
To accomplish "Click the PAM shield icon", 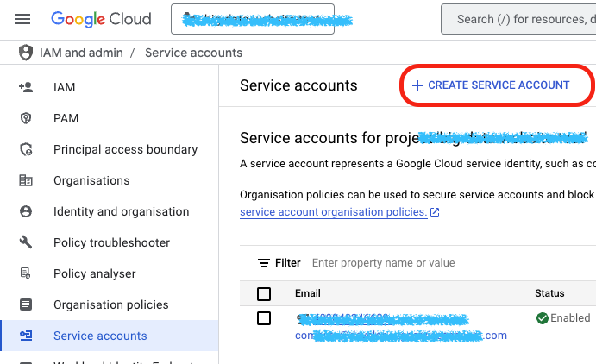I will (26, 118).
